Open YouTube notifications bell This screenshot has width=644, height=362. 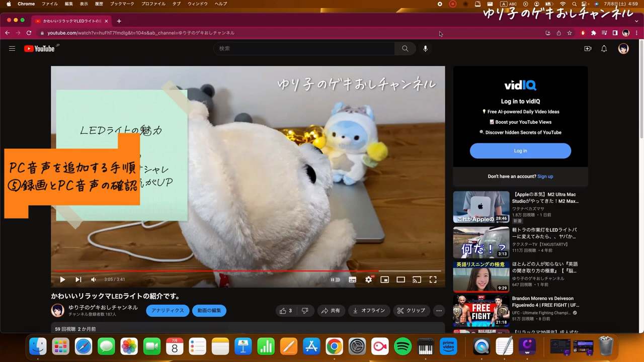pos(604,49)
